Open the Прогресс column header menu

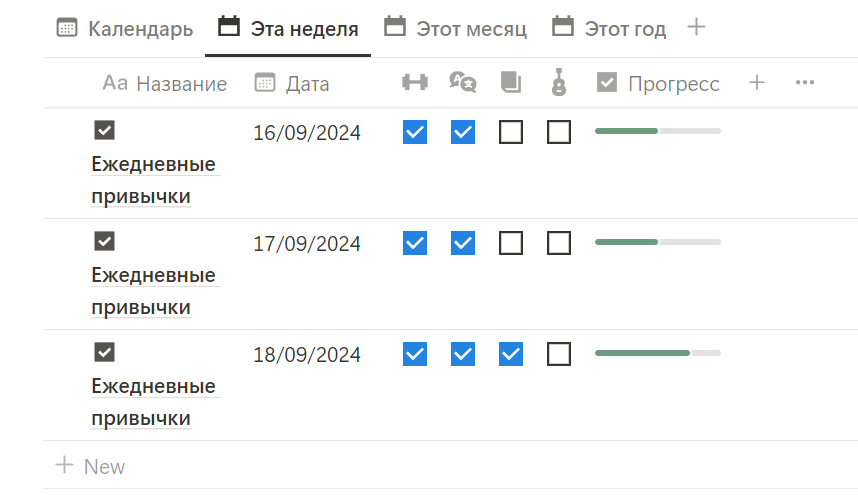(658, 84)
